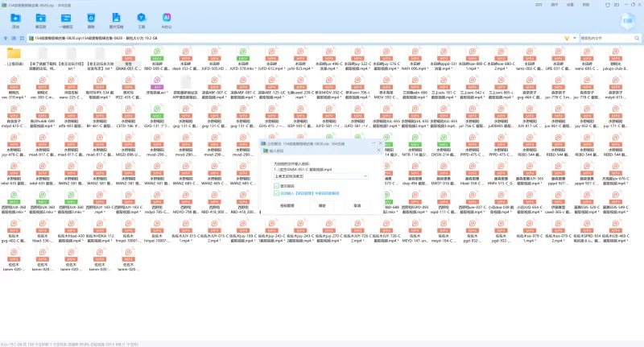Open the 设置 (Settings) menu

point(570,5)
